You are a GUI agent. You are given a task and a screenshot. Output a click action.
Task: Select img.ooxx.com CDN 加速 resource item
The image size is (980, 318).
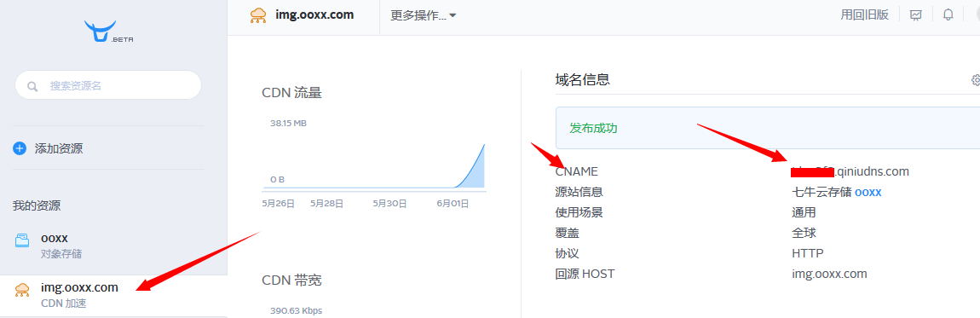(x=113, y=295)
